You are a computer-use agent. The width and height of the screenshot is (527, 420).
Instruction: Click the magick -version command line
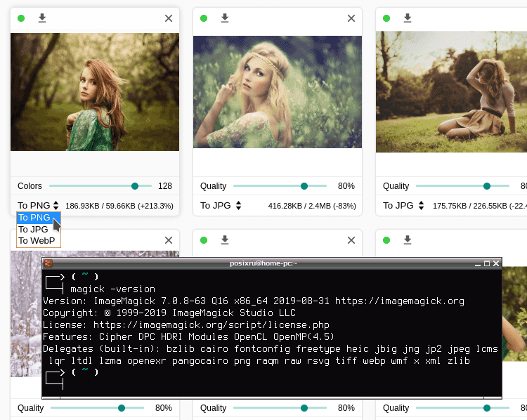[x=113, y=289]
